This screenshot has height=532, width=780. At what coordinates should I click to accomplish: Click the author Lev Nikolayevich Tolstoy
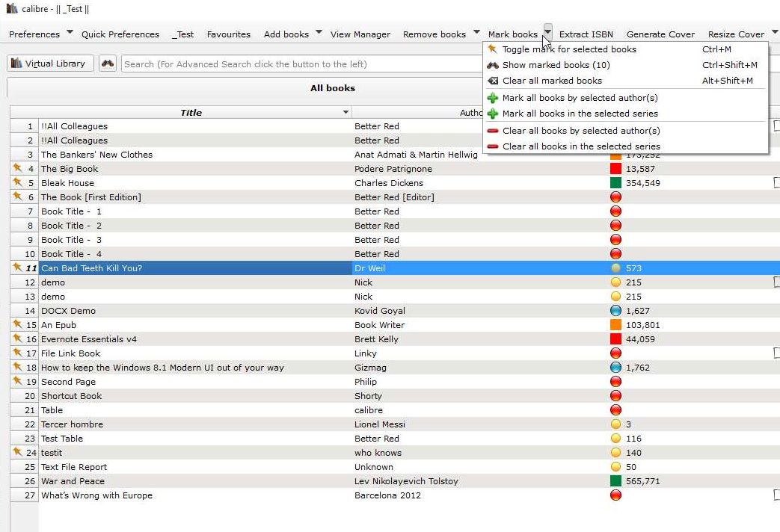coord(406,481)
